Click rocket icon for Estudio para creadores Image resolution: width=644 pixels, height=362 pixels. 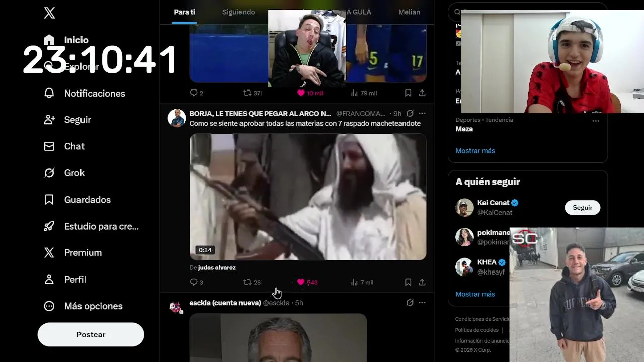coord(49,226)
